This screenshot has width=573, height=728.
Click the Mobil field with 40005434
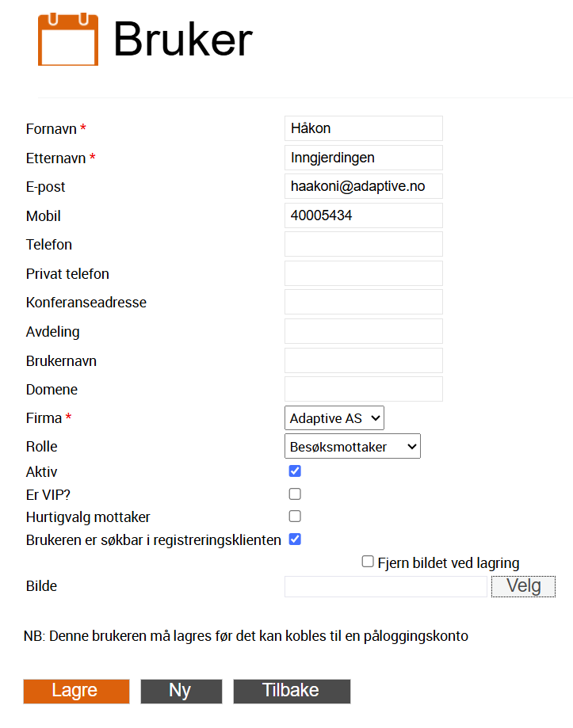tap(364, 215)
